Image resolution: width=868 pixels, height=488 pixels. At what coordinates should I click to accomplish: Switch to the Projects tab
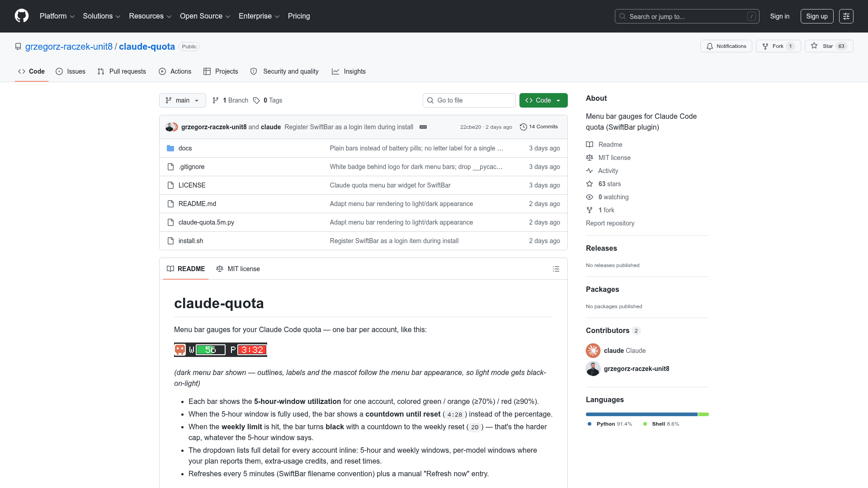[x=221, y=71]
